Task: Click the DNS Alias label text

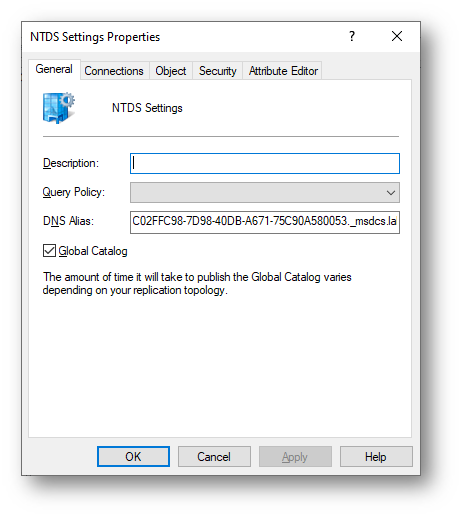Action: (x=68, y=221)
